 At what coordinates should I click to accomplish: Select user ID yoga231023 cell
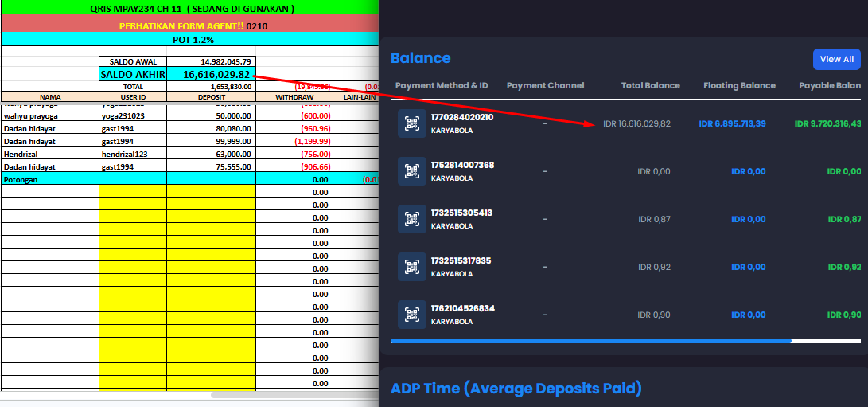[133, 116]
